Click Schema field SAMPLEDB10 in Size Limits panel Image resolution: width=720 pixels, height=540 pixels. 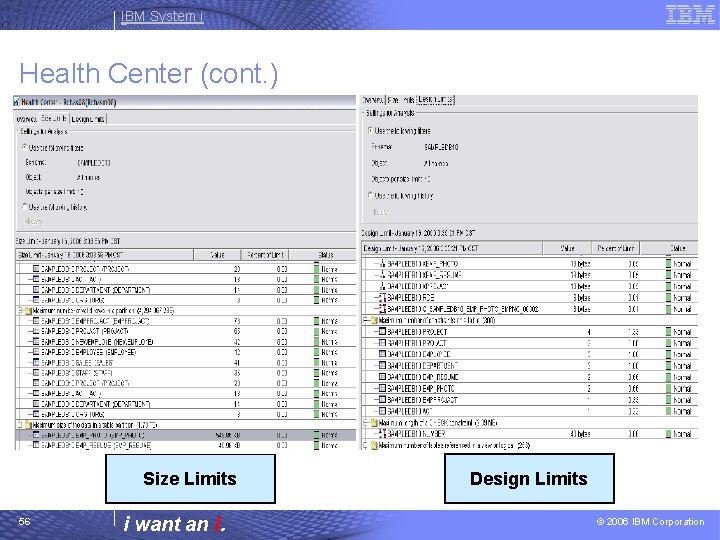pyautogui.click(x=94, y=163)
